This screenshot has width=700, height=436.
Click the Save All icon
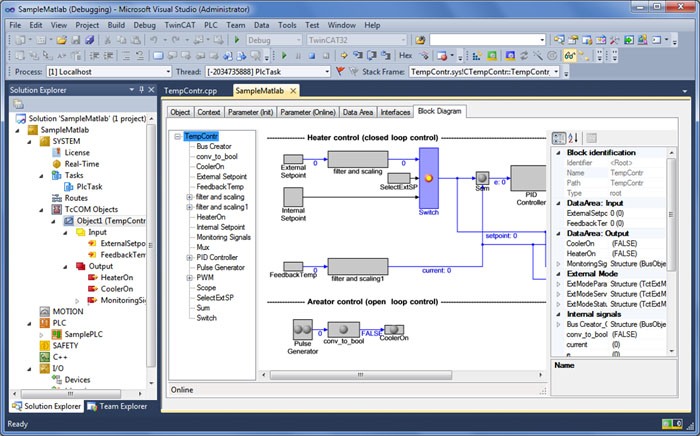(90, 40)
